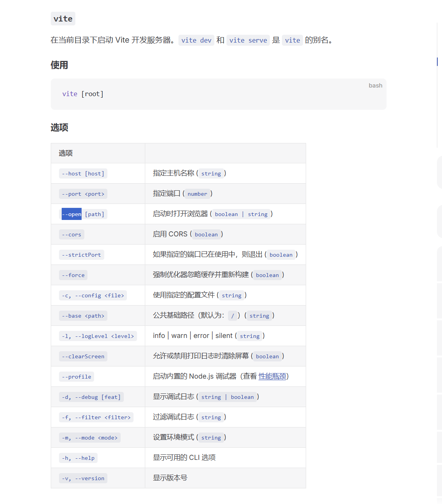
Task: Click the 允许或禁用打印日志时清除屏幕 description
Action: point(201,356)
